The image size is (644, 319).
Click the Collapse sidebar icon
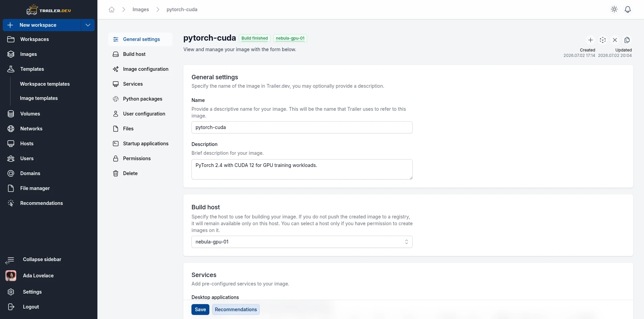(10, 260)
